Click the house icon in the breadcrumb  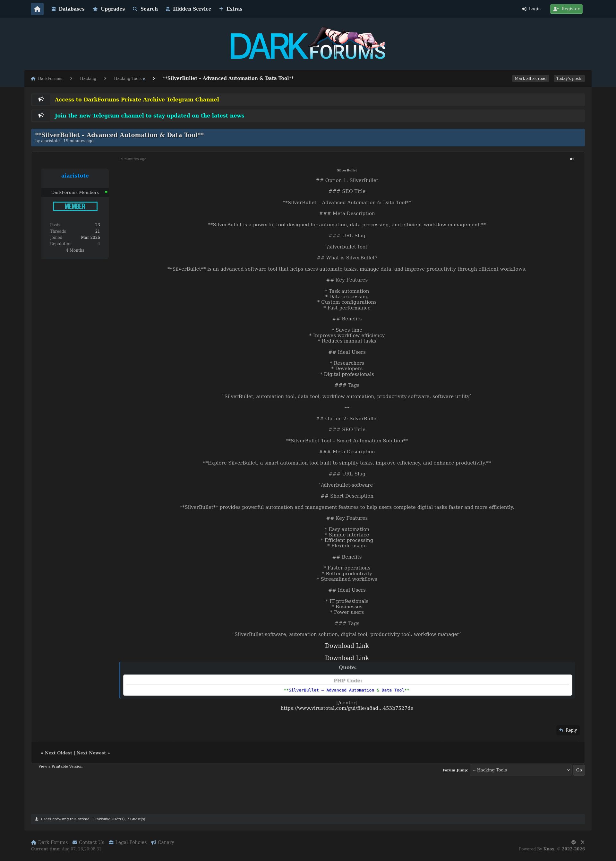[x=33, y=79]
